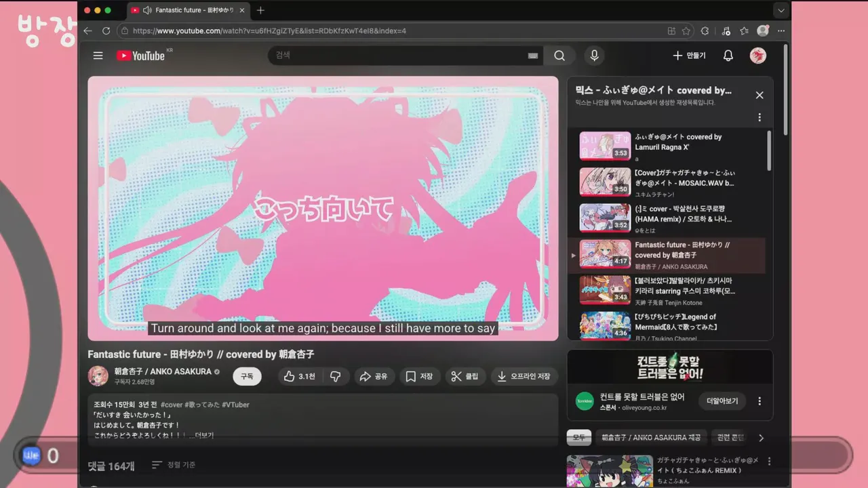Viewport: 868px width, 488px height.
Task: Open the favorites list star icon
Action: click(745, 30)
